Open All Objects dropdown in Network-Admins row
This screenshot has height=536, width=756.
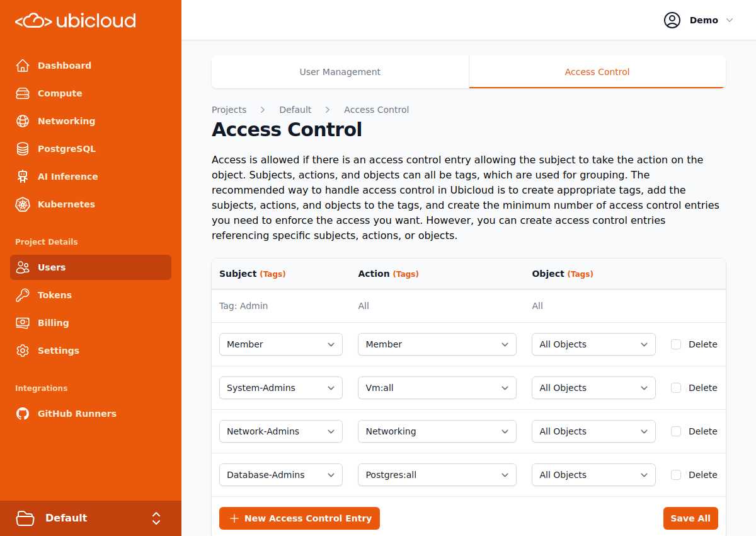tap(593, 431)
